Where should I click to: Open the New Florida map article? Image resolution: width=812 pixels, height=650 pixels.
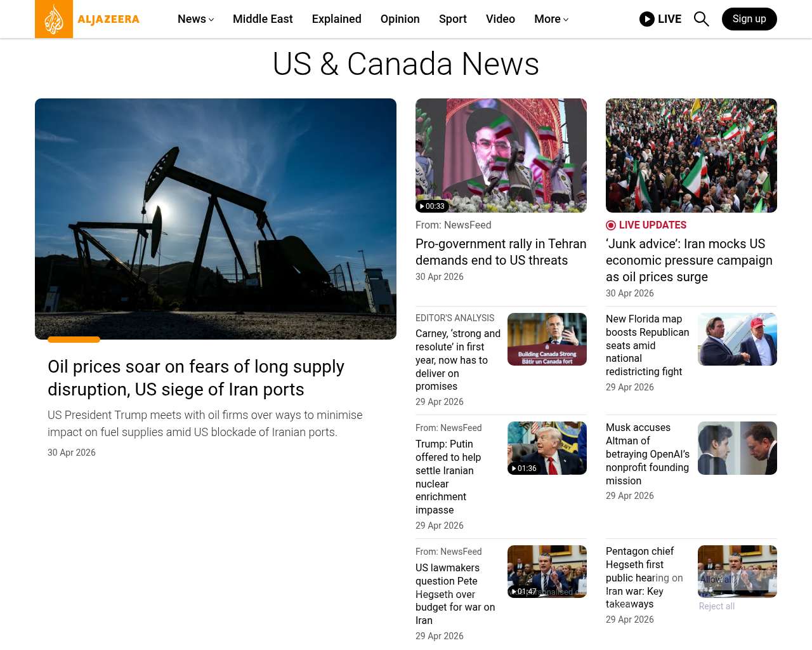coord(647,345)
